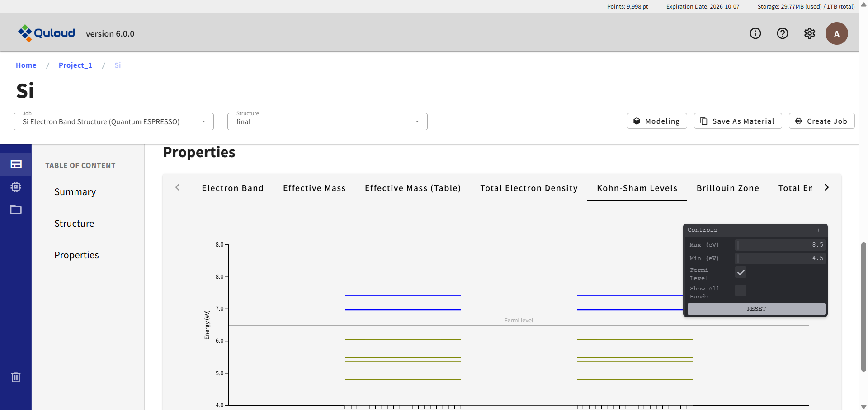Switch to the Brillouin Zone tab

[727, 188]
